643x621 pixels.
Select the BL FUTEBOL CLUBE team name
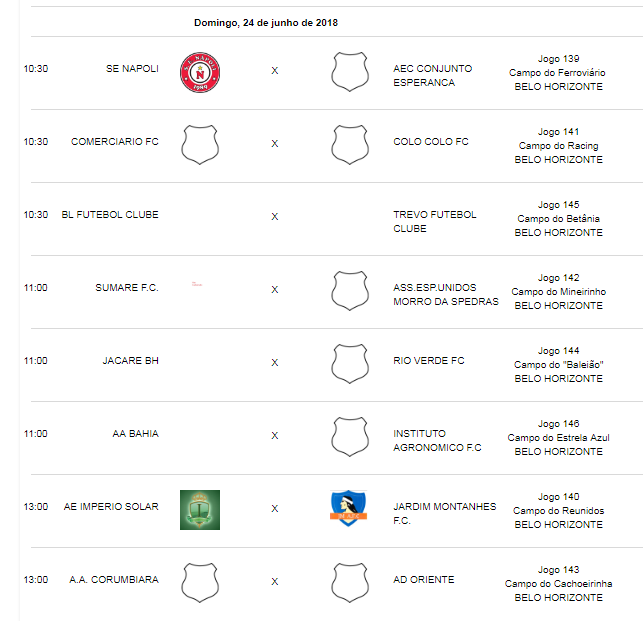click(110, 215)
